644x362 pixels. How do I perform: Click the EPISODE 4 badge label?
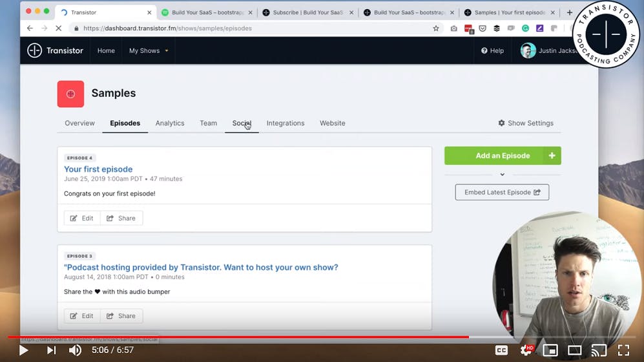[79, 158]
